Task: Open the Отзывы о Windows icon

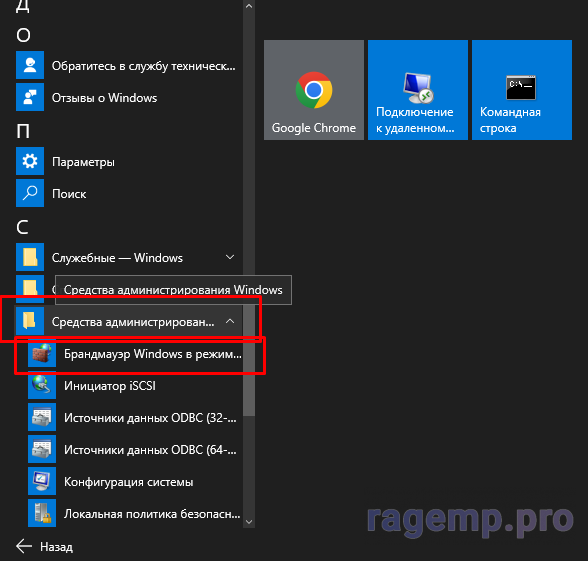Action: 30,97
